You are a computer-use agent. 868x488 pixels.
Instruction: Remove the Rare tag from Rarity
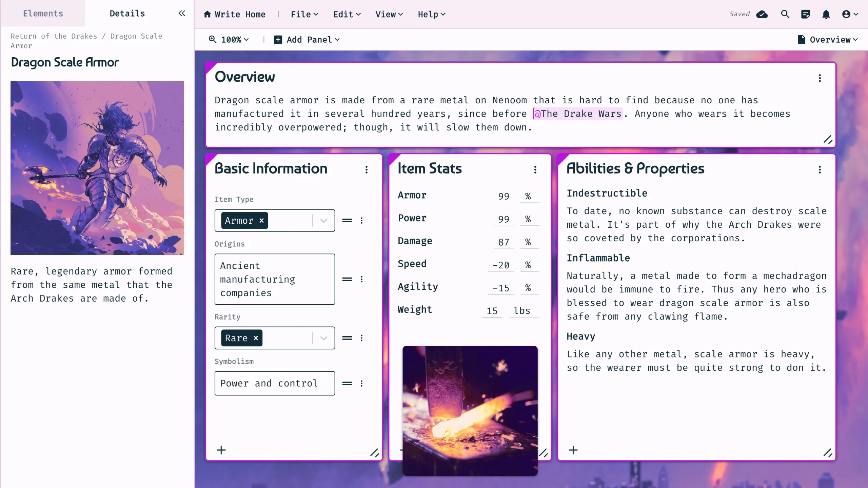coord(256,338)
